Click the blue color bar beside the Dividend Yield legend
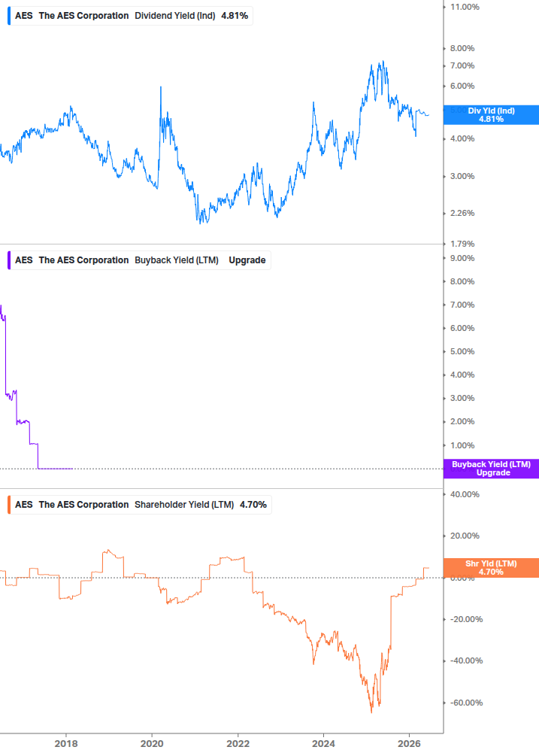The image size is (539, 756). (x=9, y=16)
